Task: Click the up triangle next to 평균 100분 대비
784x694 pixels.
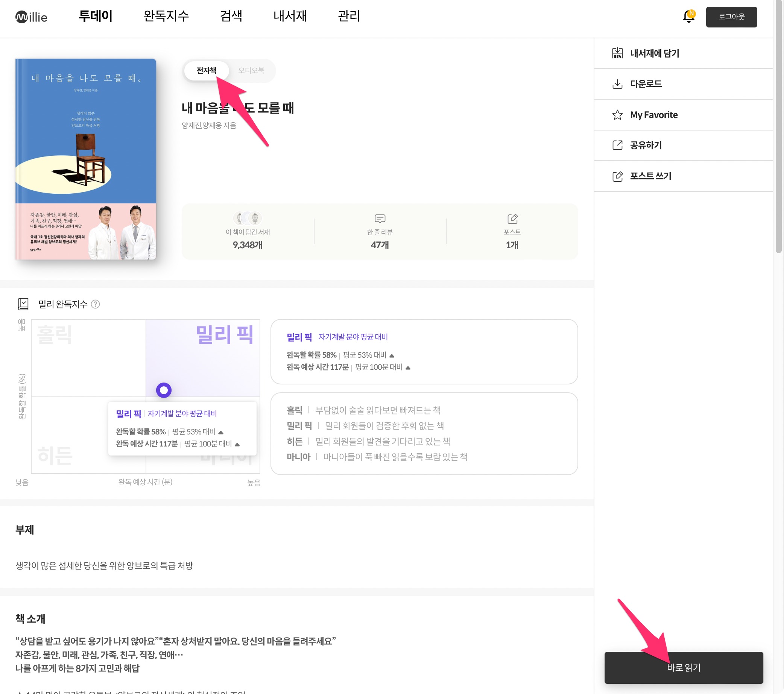Action: point(408,368)
